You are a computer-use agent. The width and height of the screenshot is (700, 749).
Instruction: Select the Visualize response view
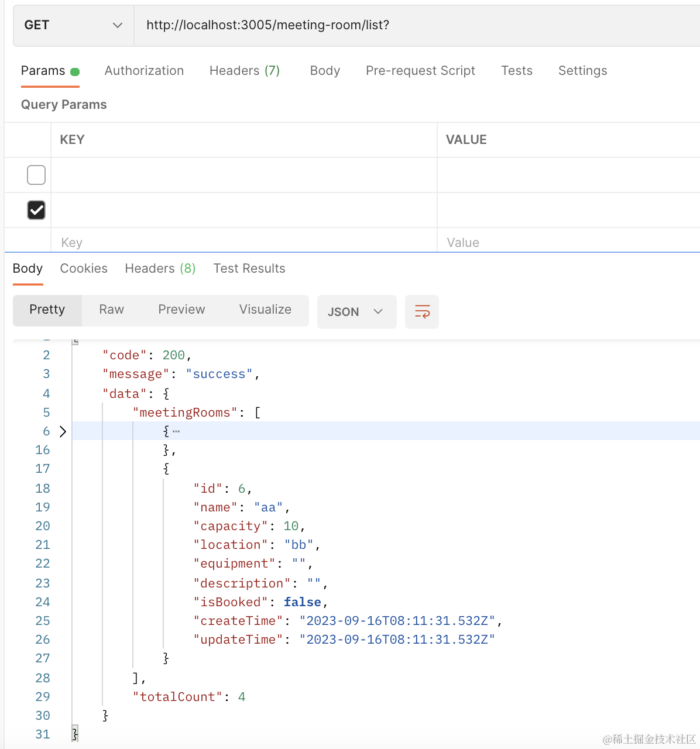pos(265,310)
